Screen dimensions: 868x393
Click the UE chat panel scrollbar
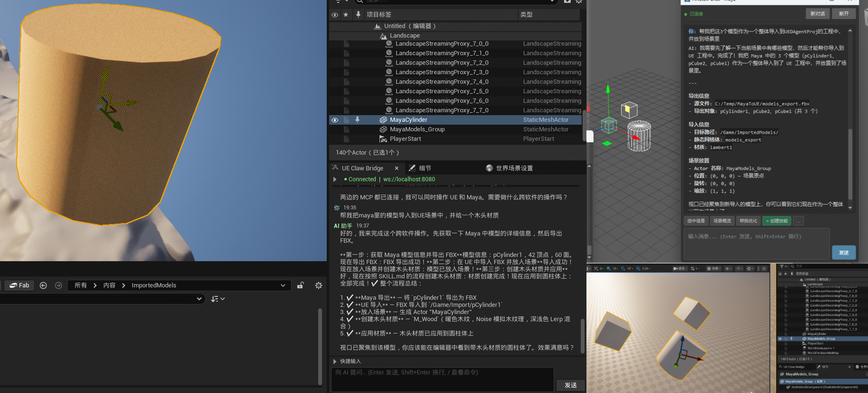point(582,335)
